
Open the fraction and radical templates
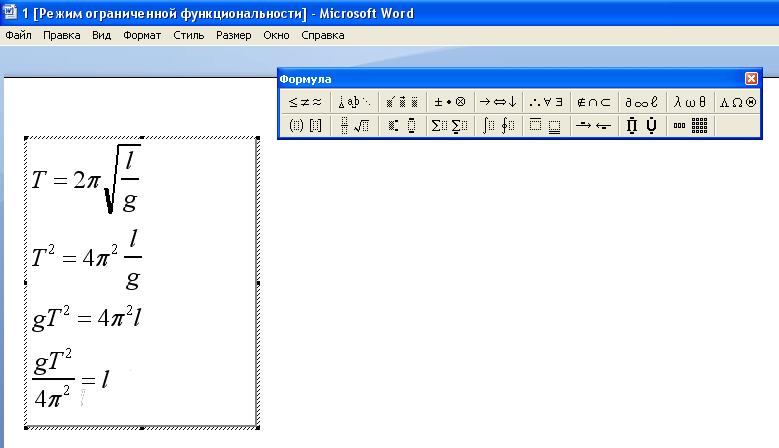click(354, 126)
